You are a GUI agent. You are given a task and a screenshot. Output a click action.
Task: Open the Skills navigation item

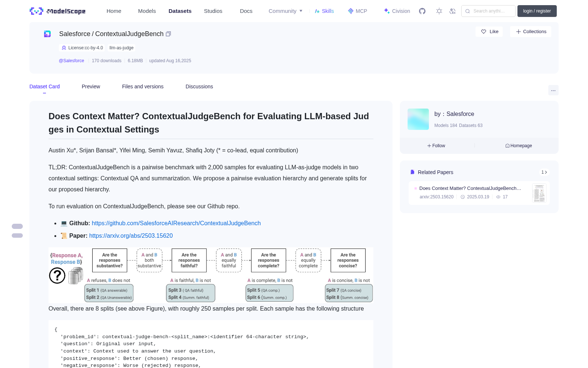(x=324, y=11)
